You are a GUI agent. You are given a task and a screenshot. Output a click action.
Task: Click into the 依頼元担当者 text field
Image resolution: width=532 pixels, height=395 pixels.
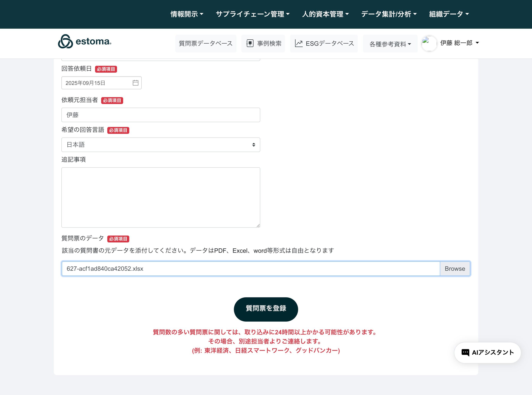pyautogui.click(x=161, y=115)
